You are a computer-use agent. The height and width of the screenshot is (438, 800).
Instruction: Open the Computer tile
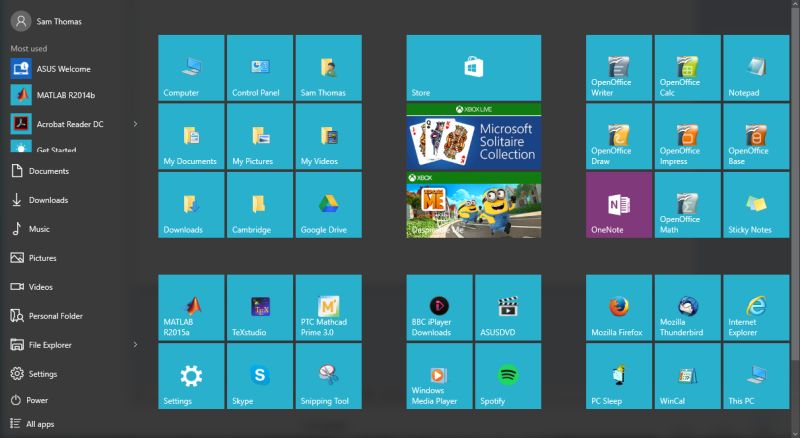[x=191, y=68]
